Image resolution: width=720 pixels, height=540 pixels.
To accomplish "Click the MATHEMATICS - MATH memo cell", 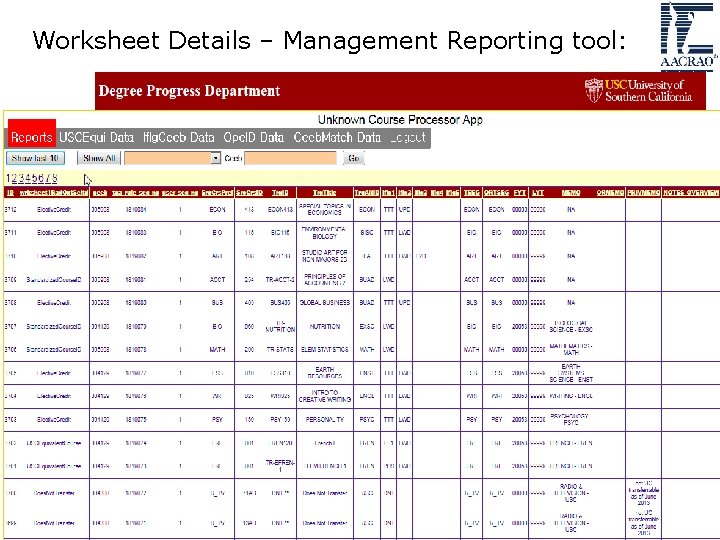I will click(x=571, y=349).
